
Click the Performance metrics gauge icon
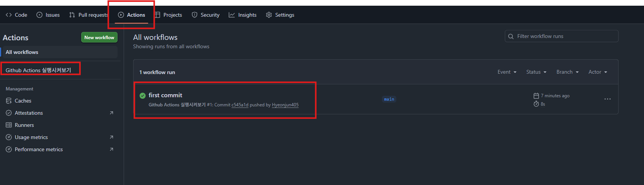coord(9,149)
